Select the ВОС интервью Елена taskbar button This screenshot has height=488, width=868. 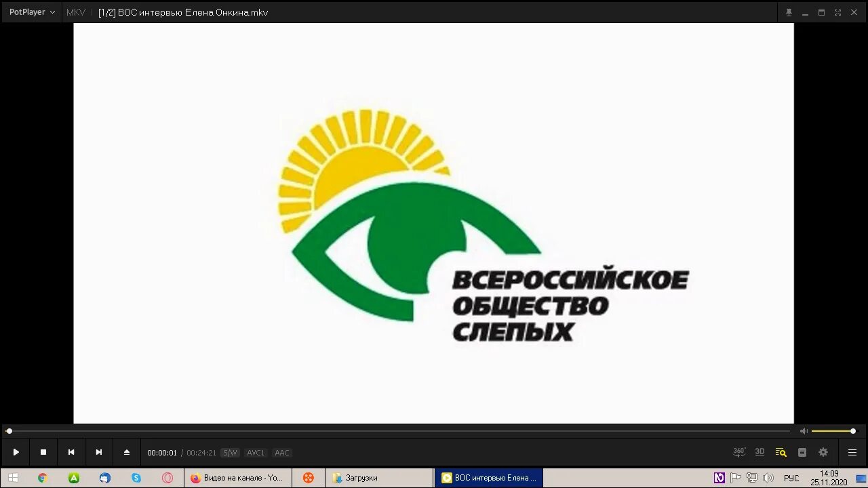(x=489, y=478)
